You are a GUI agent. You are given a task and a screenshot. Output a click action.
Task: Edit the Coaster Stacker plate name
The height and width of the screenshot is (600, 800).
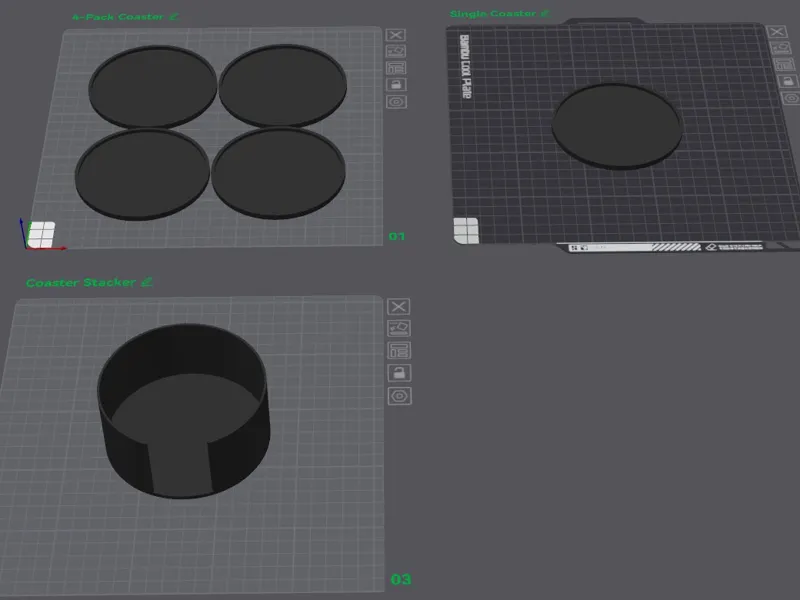[147, 282]
